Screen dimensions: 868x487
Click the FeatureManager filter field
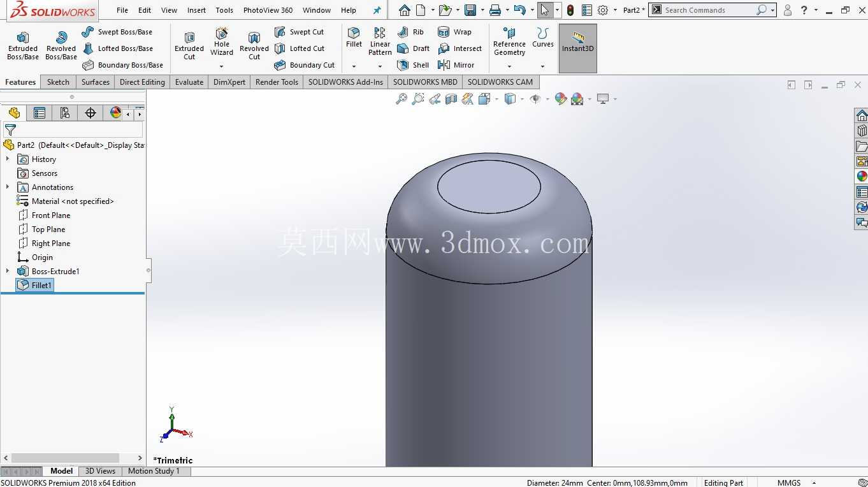[x=73, y=129]
